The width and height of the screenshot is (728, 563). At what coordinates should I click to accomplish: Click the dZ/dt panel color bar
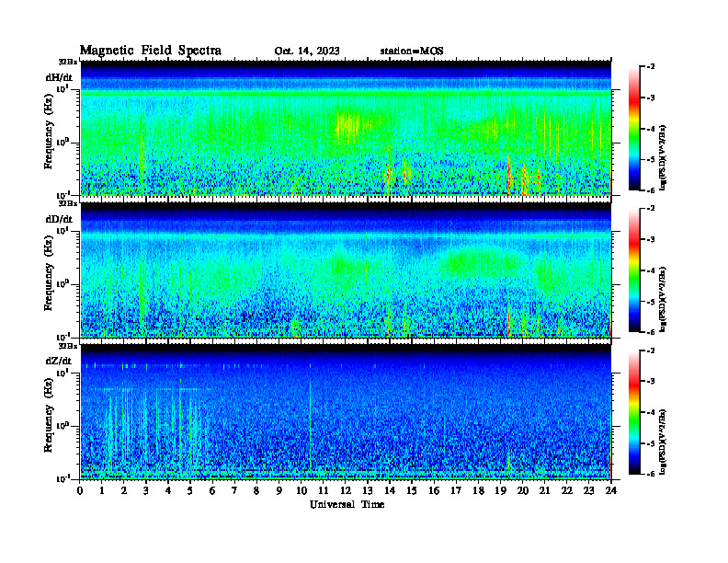[x=634, y=412]
